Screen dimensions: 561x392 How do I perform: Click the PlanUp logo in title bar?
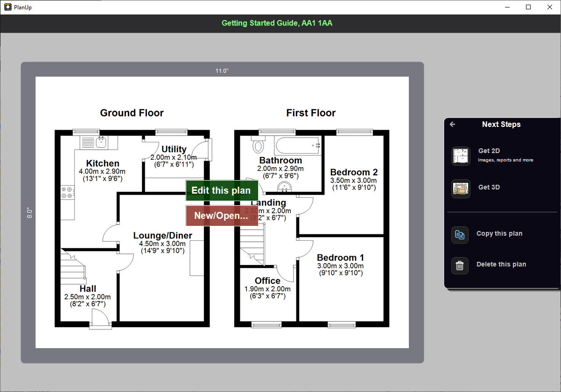[x=7, y=7]
